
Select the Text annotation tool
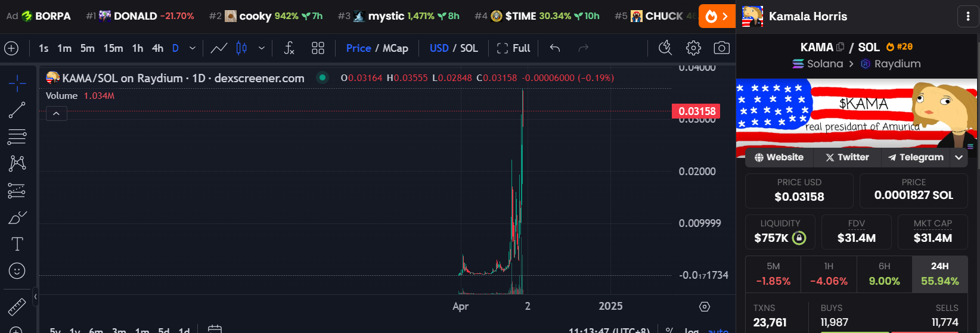[17, 244]
